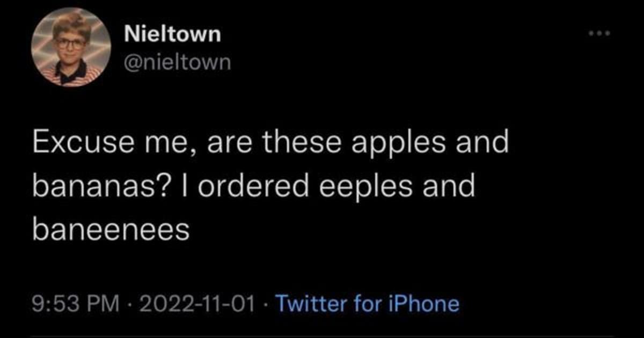Open the Nieltown display name
The height and width of the screenshot is (338, 644).
click(172, 34)
